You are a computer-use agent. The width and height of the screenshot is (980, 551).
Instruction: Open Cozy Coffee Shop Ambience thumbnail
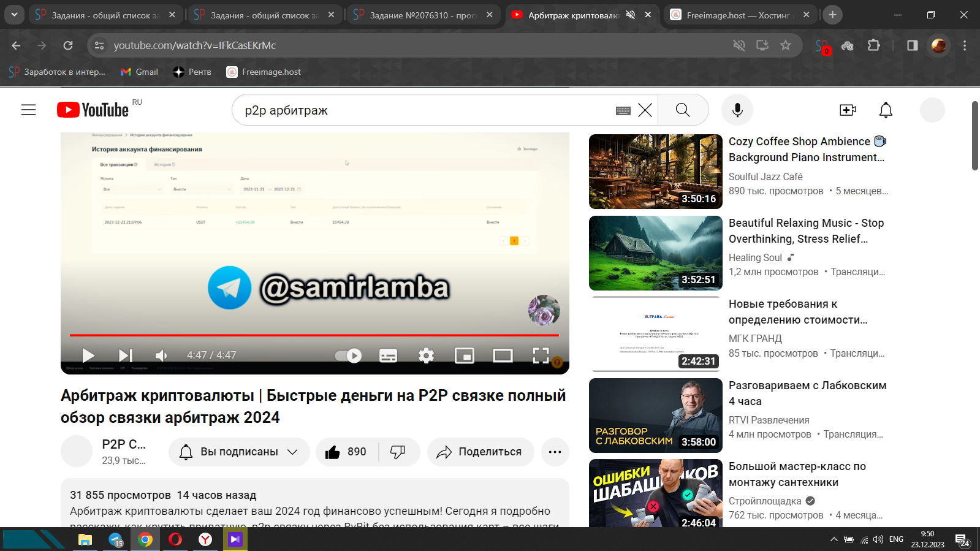(x=655, y=172)
